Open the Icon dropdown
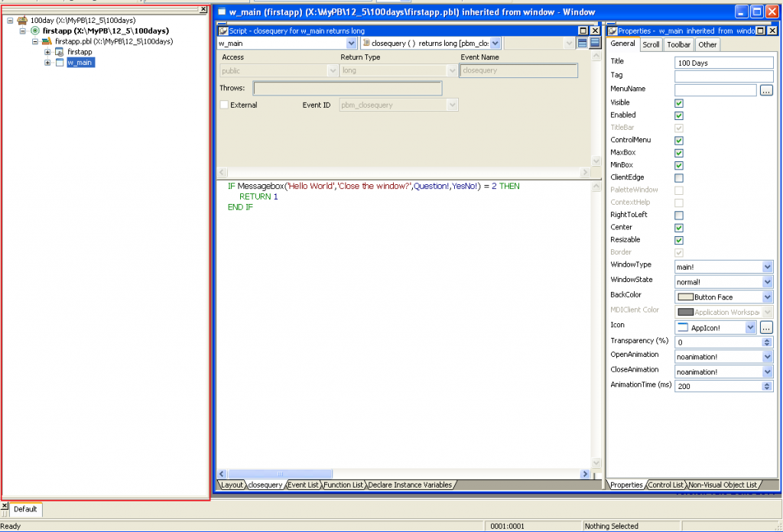Image resolution: width=783 pixels, height=532 pixels. [751, 327]
